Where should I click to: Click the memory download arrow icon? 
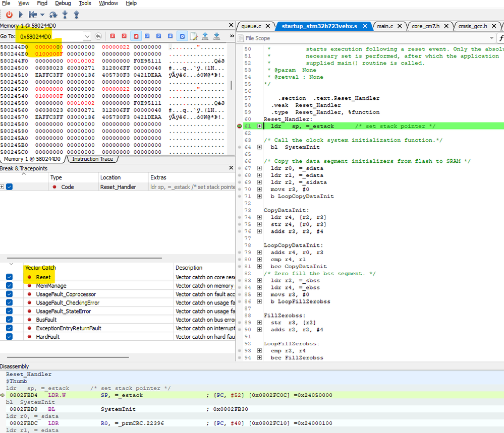pyautogui.click(x=216, y=36)
